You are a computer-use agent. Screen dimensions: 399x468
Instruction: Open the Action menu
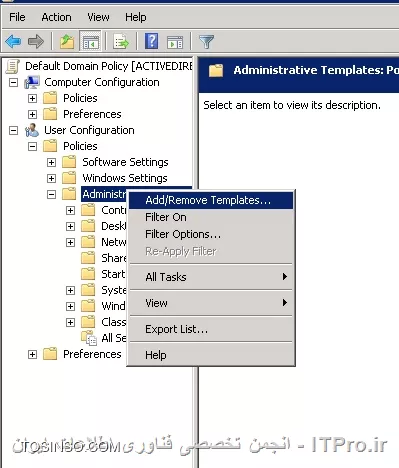tap(56, 17)
